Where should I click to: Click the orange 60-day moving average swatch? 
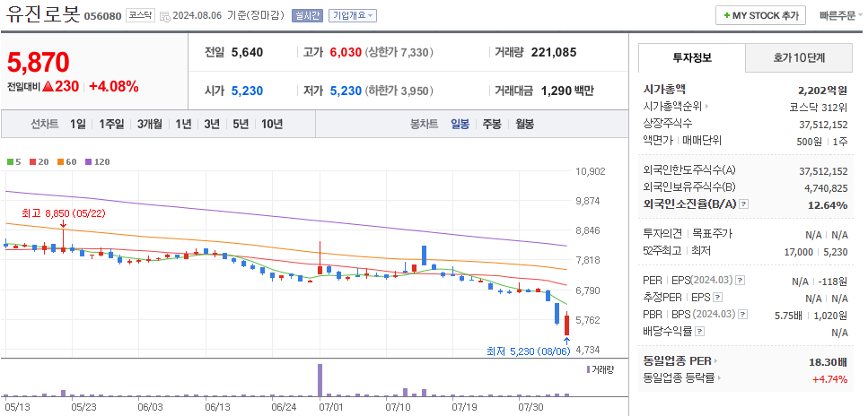coord(60,162)
